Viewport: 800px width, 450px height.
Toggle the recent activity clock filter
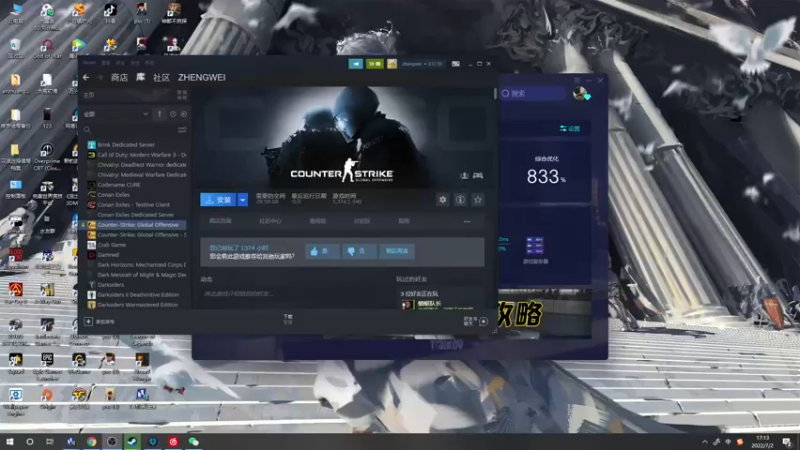[x=173, y=114]
